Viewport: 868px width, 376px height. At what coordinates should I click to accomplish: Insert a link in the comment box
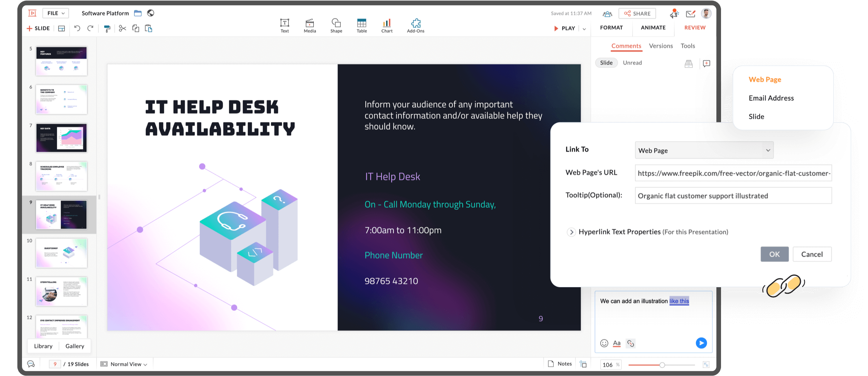(x=631, y=343)
